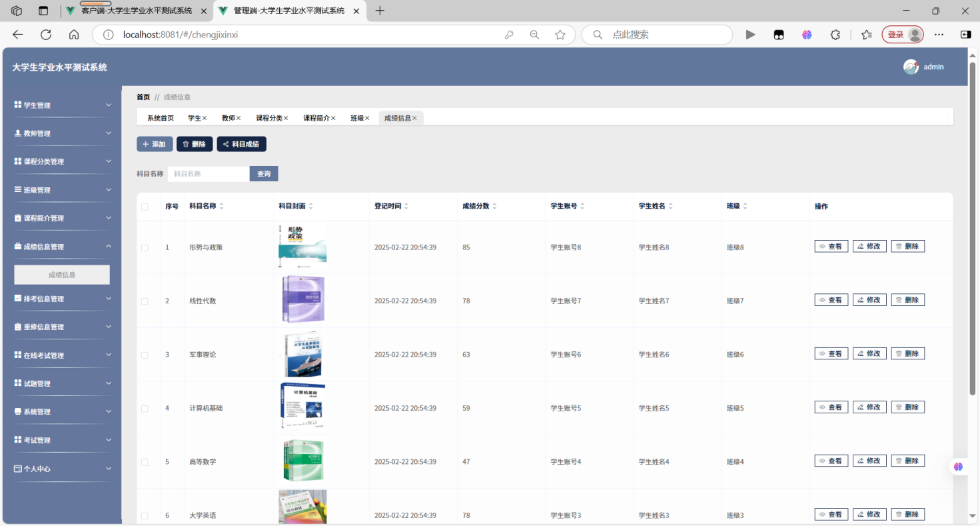Open new browser tab plus
Image resolution: width=980 pixels, height=526 pixels.
point(380,11)
